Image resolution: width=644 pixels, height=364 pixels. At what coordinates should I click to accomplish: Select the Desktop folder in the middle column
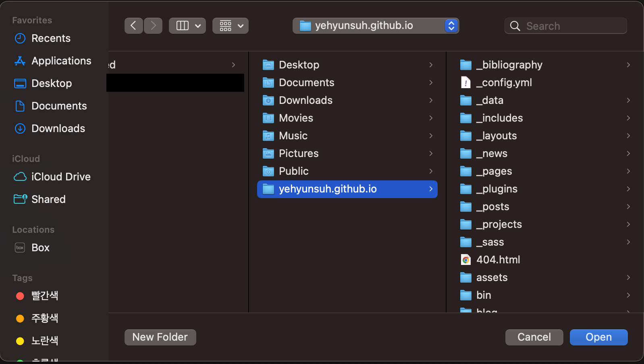(x=347, y=65)
